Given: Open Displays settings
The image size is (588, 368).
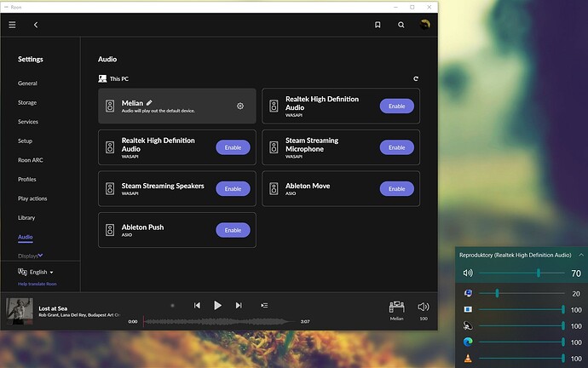Looking at the screenshot, I should pyautogui.click(x=28, y=256).
